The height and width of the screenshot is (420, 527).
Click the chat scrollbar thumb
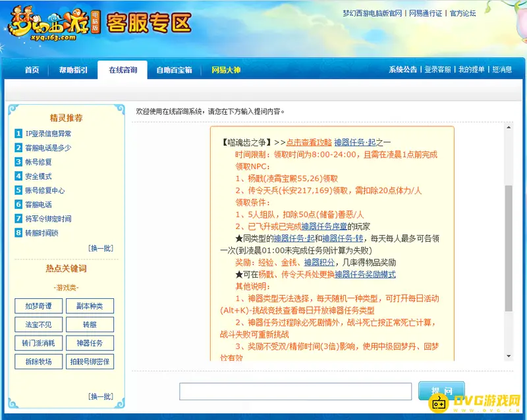pyautogui.click(x=509, y=248)
